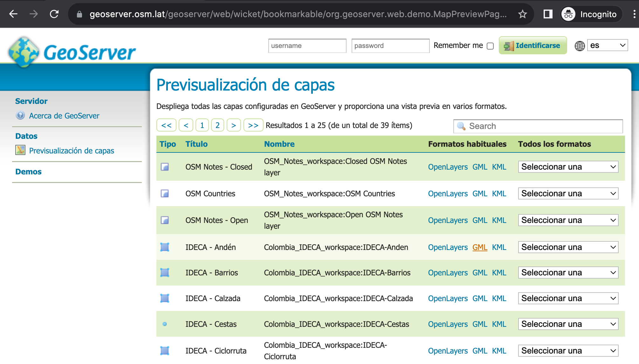The image size is (639, 364).
Task: Expand the Seleccionar una dropdown for IDECA - Cestas
Action: 568,324
